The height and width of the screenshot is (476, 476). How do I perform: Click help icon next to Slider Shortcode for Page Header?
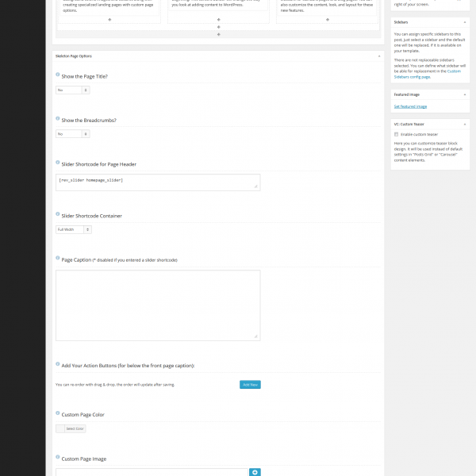coord(58,163)
